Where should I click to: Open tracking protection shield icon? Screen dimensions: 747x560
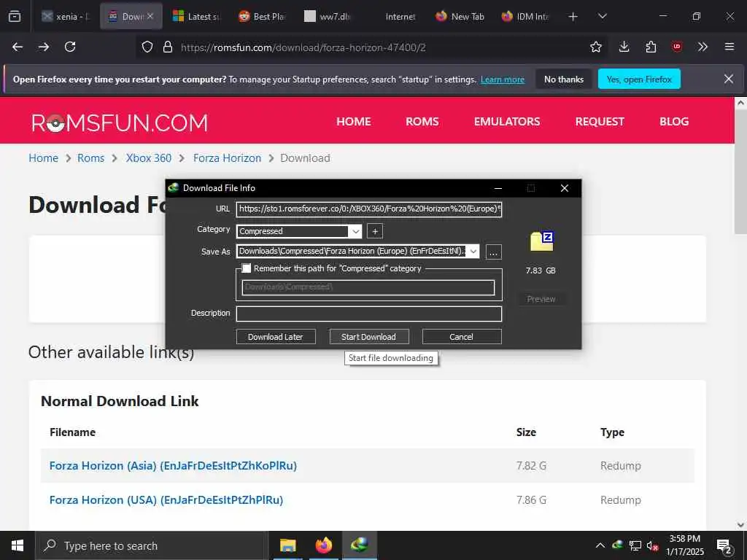tap(147, 47)
